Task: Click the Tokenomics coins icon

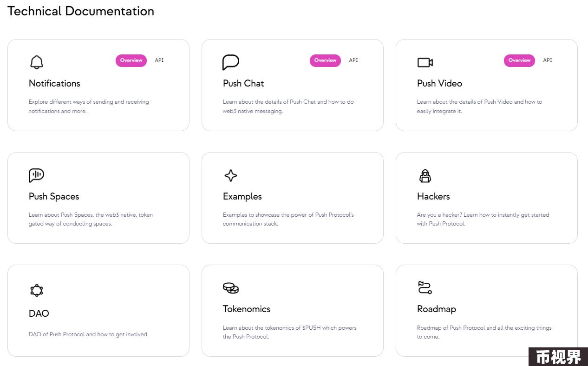Action: pos(231,288)
